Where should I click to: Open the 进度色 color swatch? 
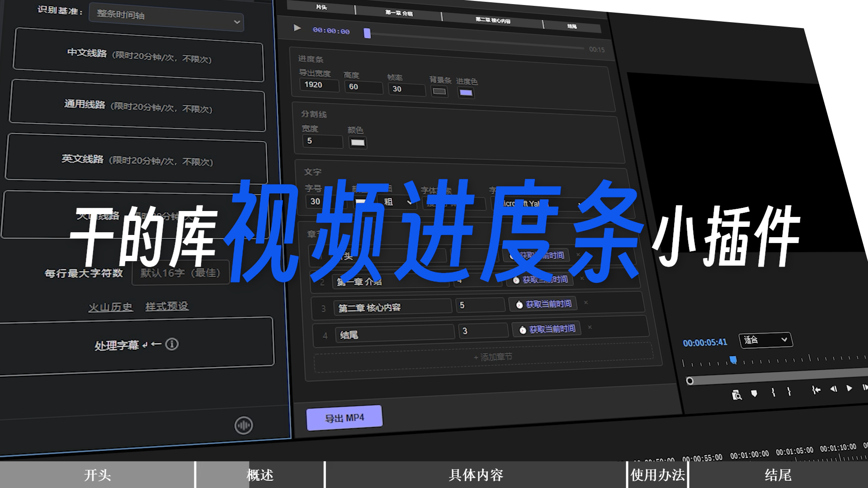click(x=465, y=93)
